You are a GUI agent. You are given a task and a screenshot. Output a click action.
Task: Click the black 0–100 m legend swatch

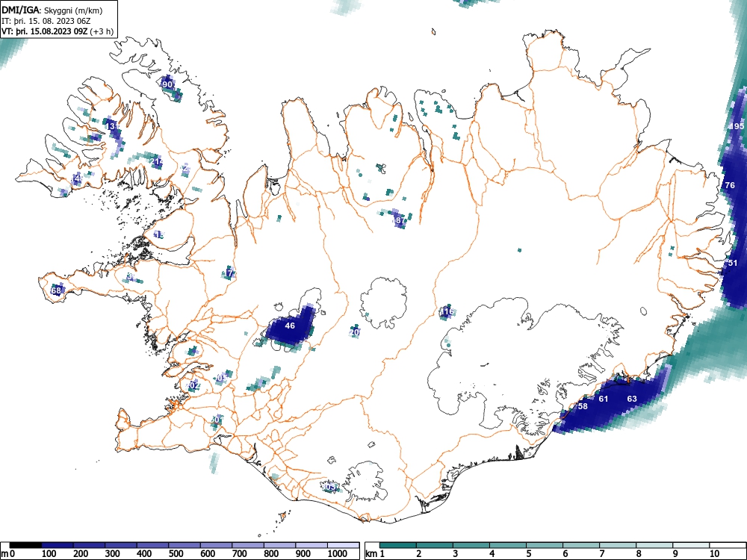point(25,545)
